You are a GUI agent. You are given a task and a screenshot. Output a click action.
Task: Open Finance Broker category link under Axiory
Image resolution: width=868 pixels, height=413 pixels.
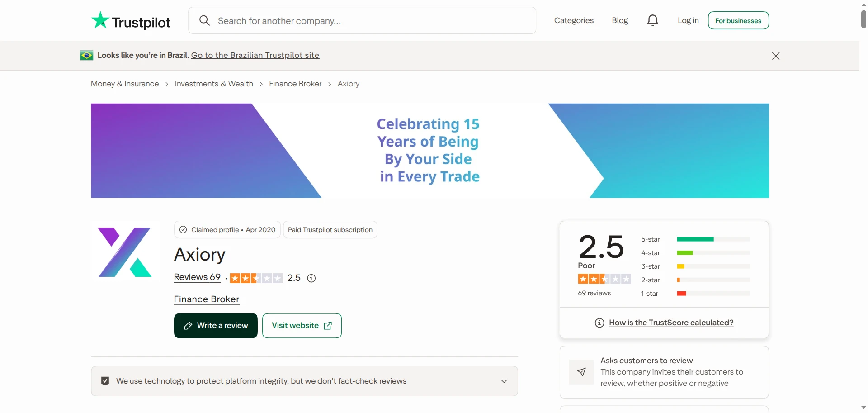click(x=207, y=299)
